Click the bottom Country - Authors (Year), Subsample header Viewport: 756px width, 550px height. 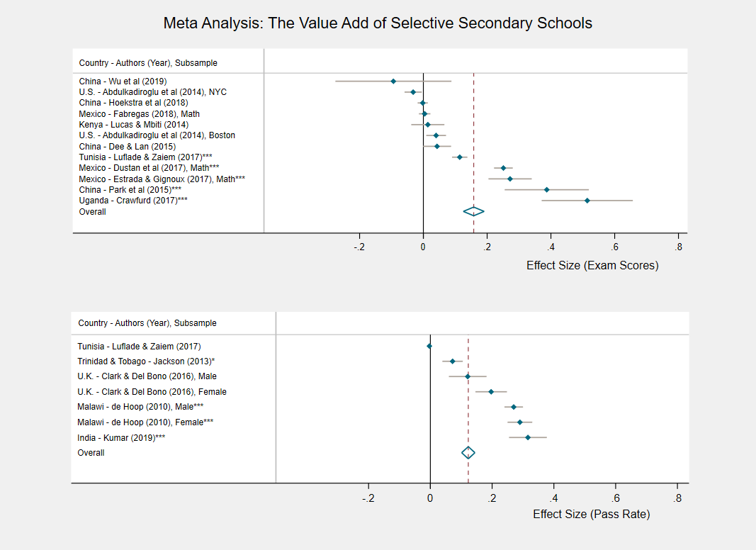coord(147,322)
